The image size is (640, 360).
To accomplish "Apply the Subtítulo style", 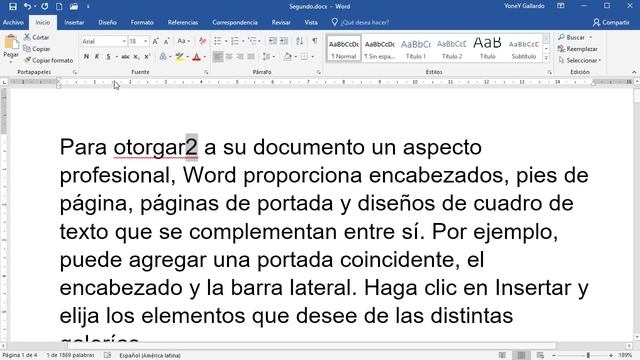I will click(x=524, y=48).
